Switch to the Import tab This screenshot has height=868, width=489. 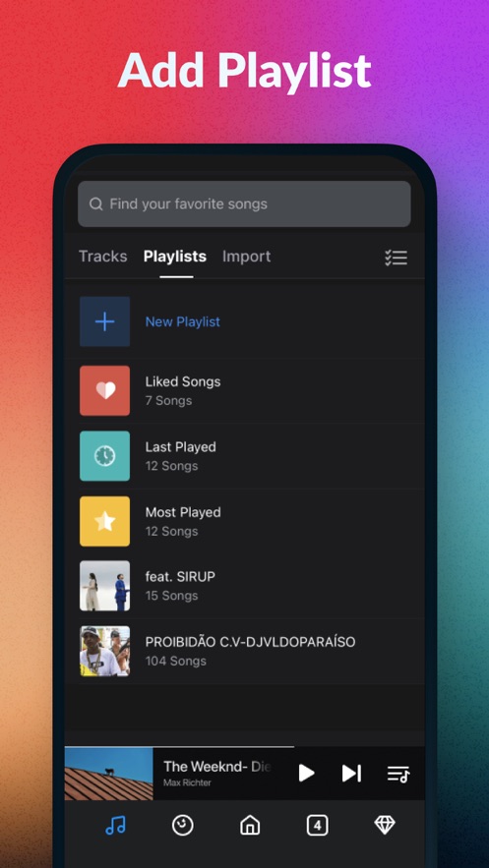coord(246,257)
